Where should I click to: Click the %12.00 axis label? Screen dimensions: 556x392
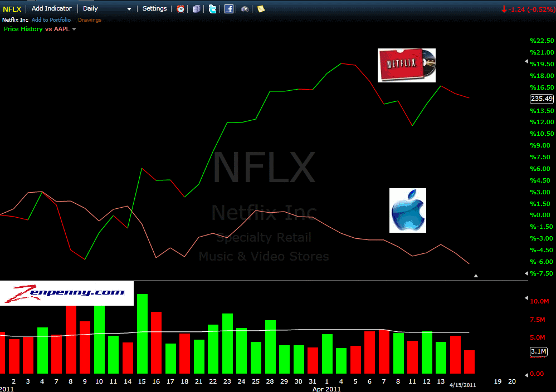pyautogui.click(x=542, y=122)
